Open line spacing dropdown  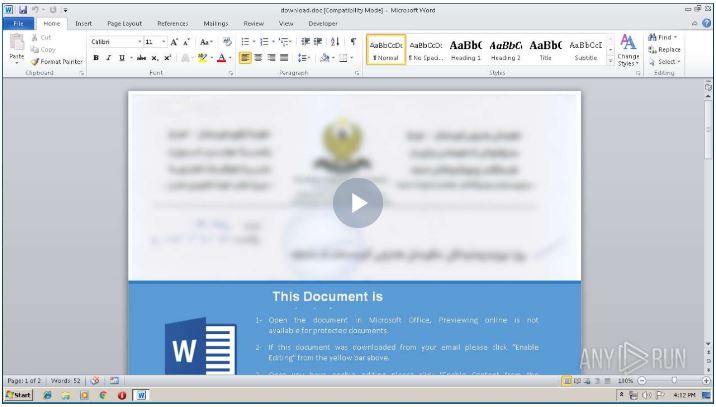click(x=303, y=58)
